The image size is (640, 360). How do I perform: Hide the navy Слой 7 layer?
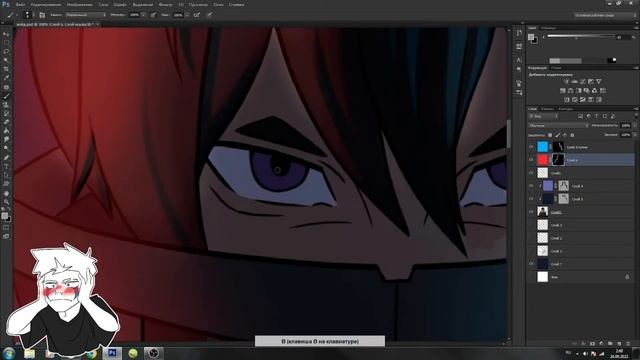click(531, 264)
